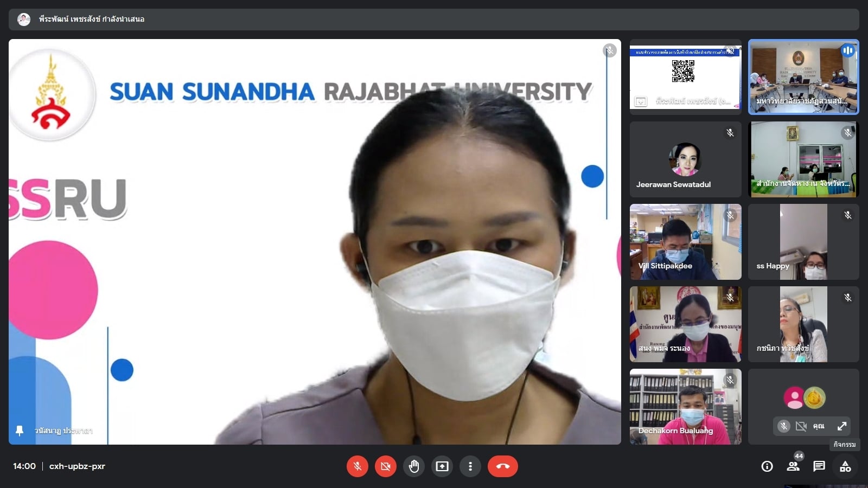This screenshot has width=868, height=488.
Task: Click camera-off icon in self-view tile
Action: 801,426
